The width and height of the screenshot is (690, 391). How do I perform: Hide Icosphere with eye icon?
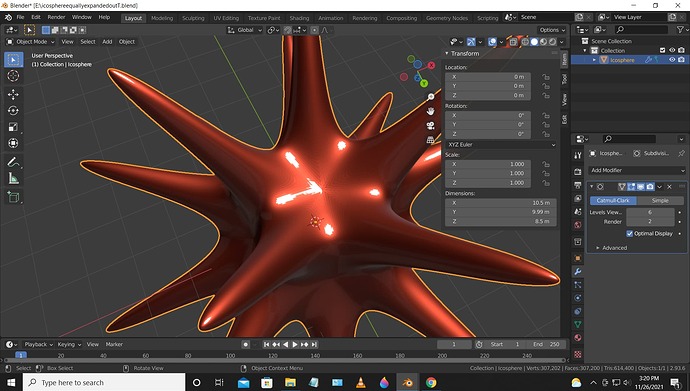coord(672,60)
